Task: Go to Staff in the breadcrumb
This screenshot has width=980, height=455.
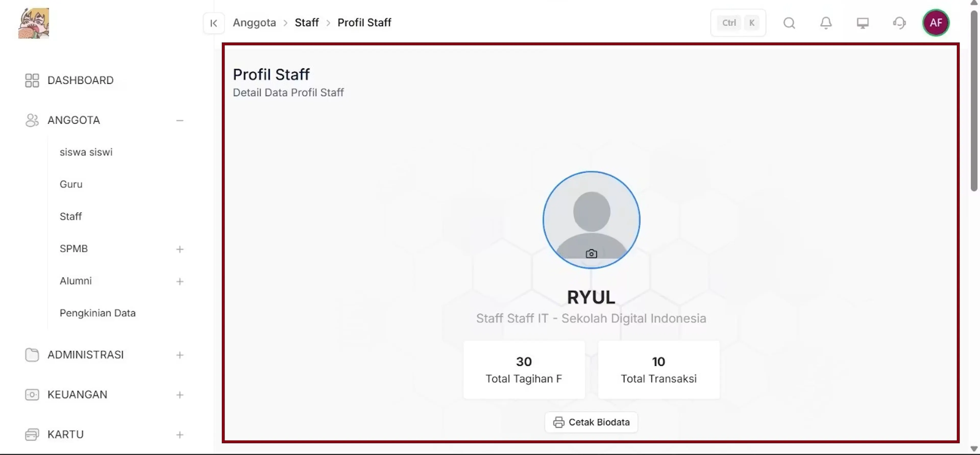Action: (x=307, y=23)
